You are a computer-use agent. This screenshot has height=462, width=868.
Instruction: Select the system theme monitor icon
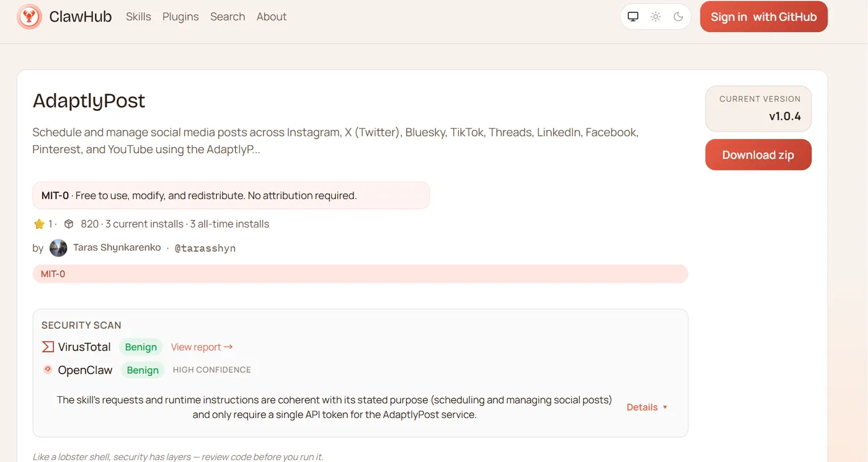[x=633, y=17]
